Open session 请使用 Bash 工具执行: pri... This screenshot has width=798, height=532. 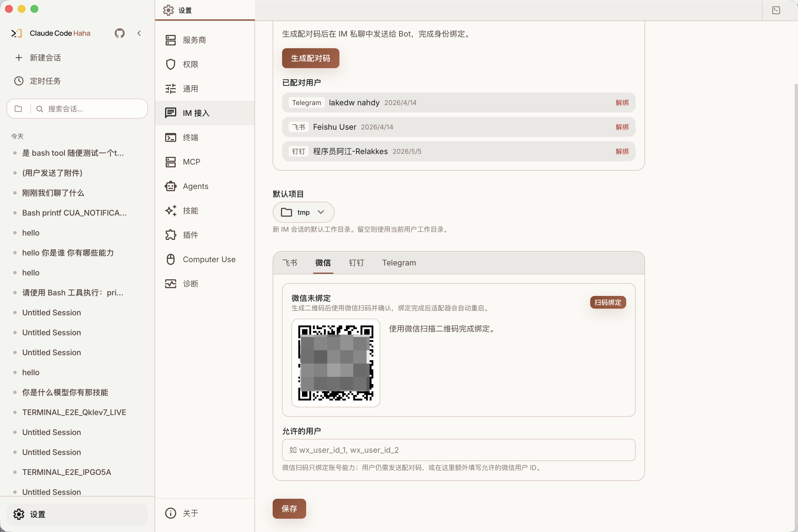pyautogui.click(x=77, y=293)
